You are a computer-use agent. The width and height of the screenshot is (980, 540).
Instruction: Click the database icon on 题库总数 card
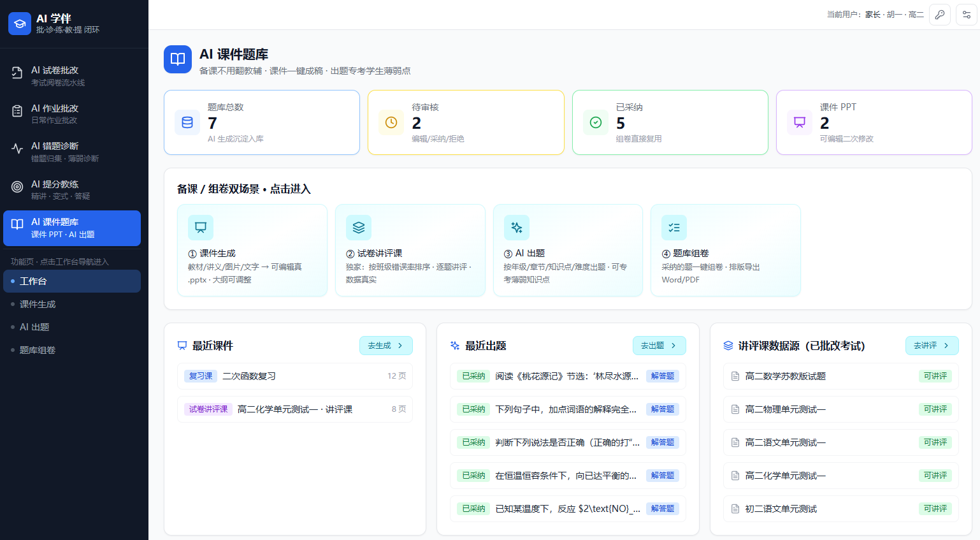click(187, 122)
